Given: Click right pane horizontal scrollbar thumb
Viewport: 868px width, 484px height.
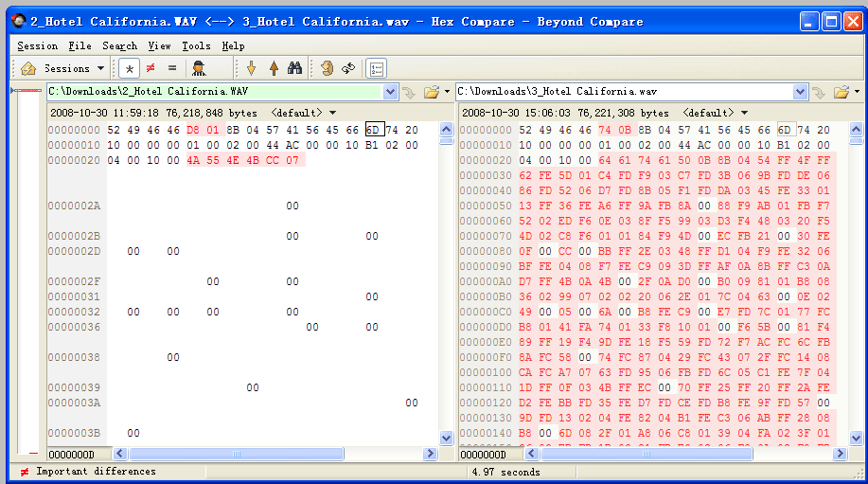Looking at the screenshot, I should [647, 454].
